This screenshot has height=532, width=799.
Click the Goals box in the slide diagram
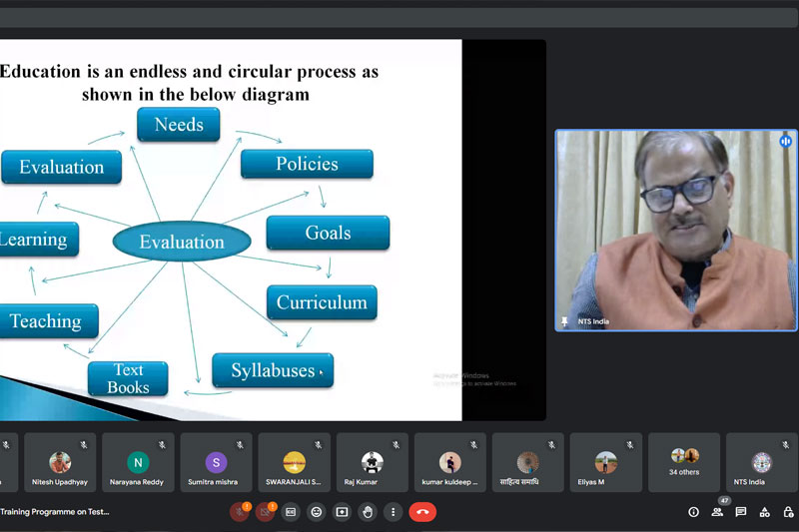click(328, 233)
